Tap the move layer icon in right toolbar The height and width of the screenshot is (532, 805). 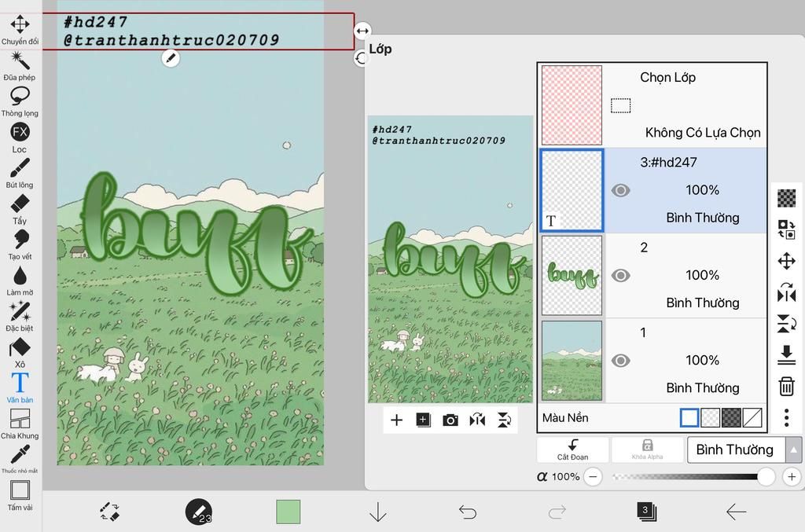click(786, 261)
